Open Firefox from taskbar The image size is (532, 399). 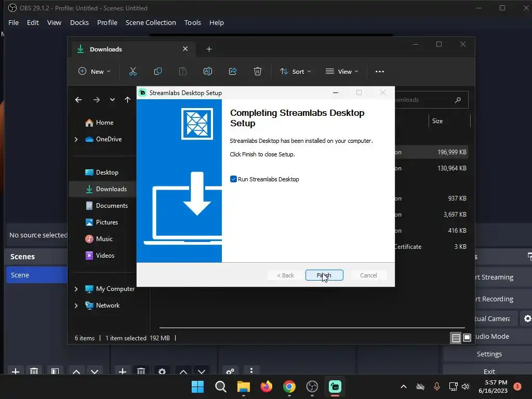(267, 387)
